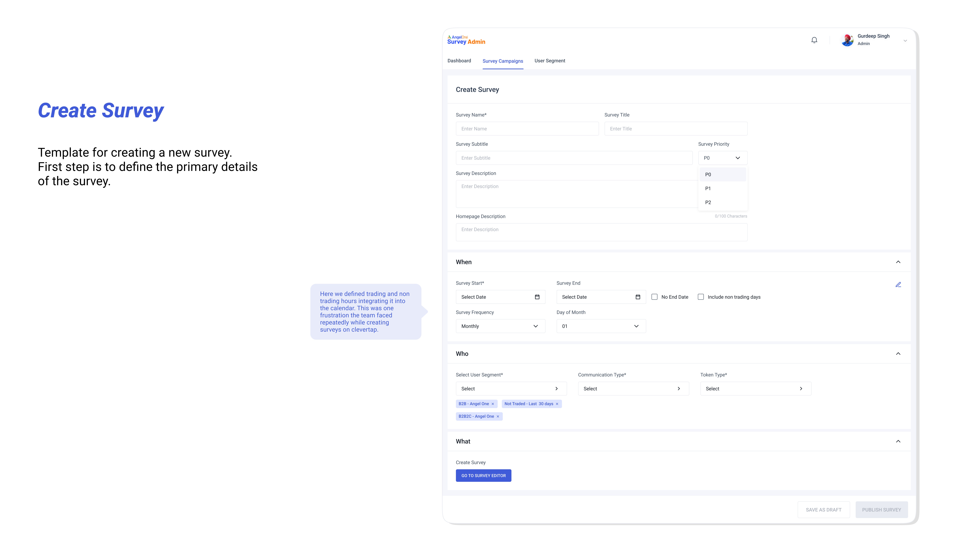Remove the Not Traded - Last 30 days tag
Viewport: 980px width, 551px height.
click(x=557, y=404)
